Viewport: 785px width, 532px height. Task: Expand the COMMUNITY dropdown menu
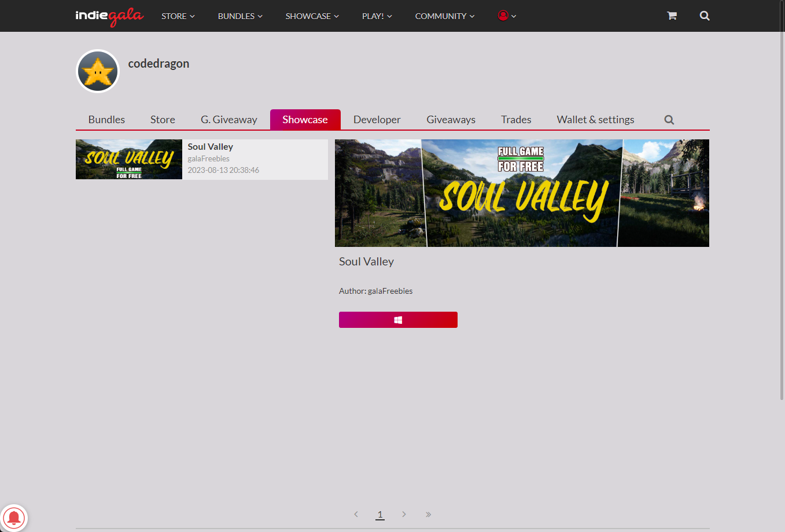pos(445,16)
